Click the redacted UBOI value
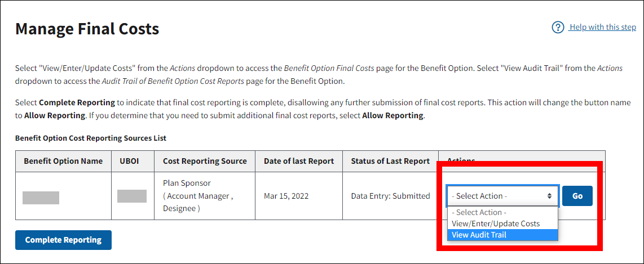The height and width of the screenshot is (264, 644). [132, 196]
